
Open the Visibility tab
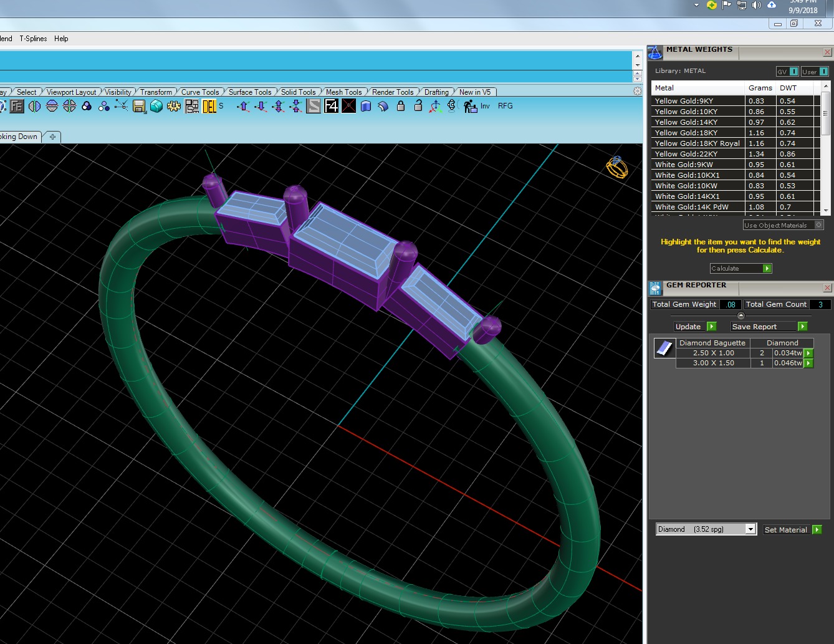point(118,92)
